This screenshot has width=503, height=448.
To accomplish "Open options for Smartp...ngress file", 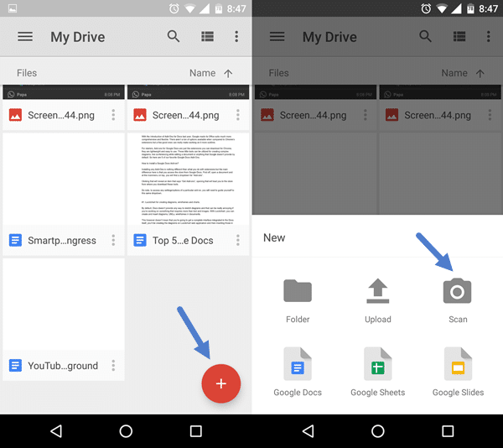I will point(113,241).
